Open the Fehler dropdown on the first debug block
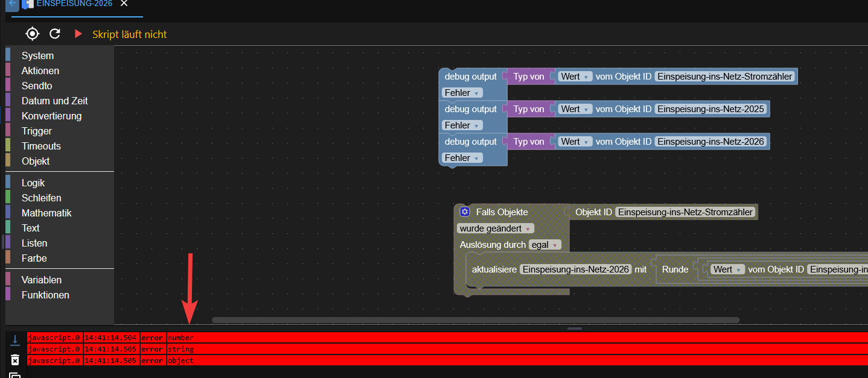The height and width of the screenshot is (378, 868). (462, 92)
